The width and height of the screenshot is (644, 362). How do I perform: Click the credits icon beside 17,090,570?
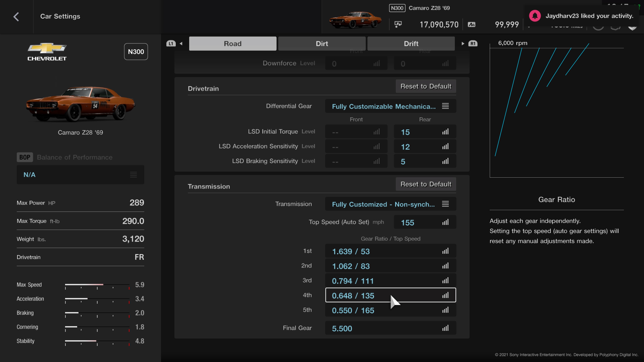coord(398,24)
